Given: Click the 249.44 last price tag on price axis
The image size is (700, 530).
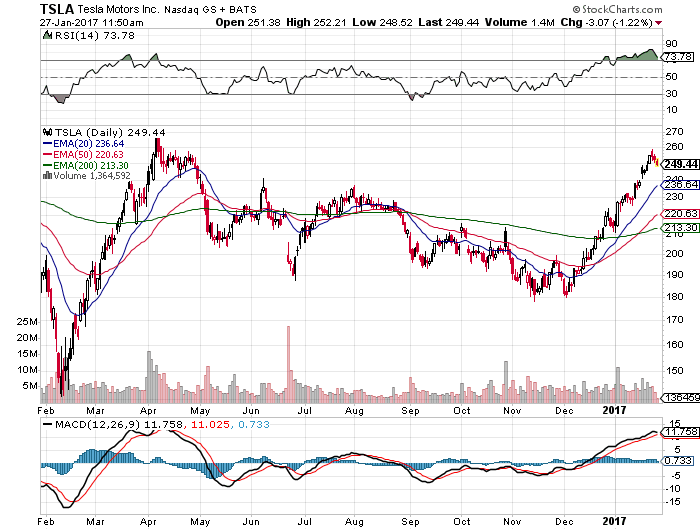Looking at the screenshot, I should click(x=680, y=164).
